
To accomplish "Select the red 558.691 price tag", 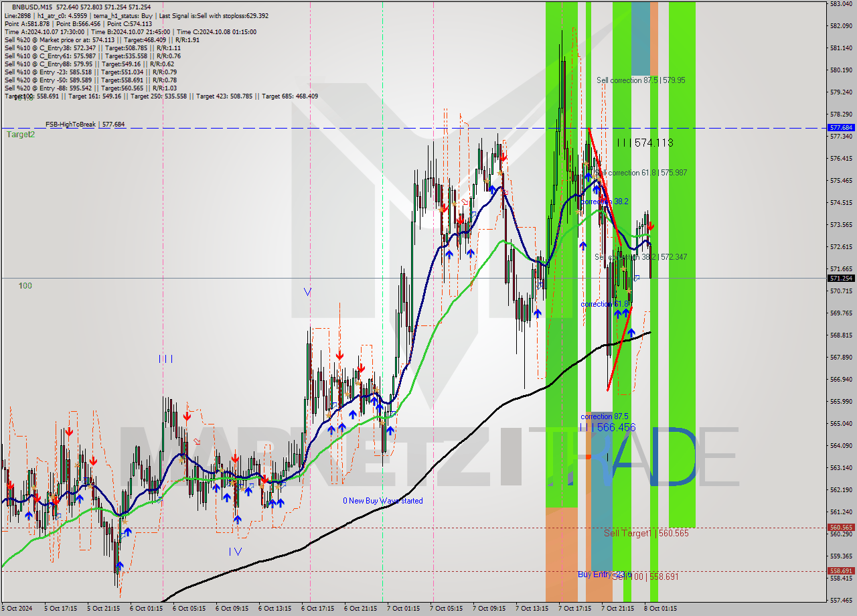I will click(841, 571).
